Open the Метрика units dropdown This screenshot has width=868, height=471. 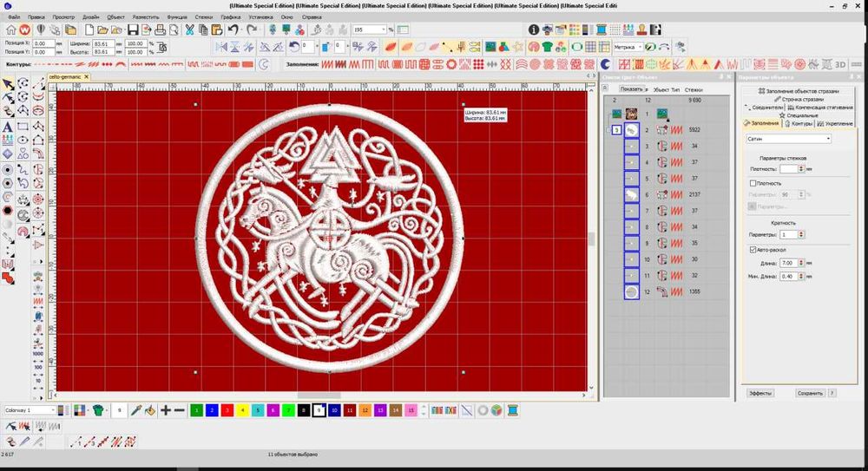tap(628, 47)
